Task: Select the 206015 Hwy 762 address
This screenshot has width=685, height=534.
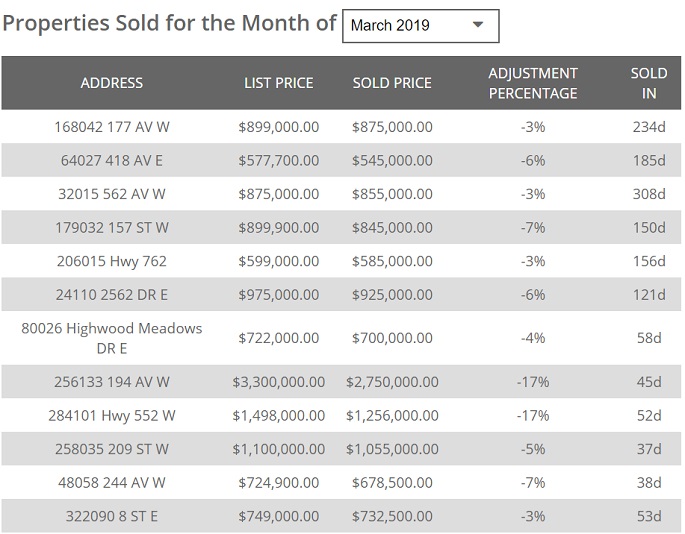Action: point(112,261)
